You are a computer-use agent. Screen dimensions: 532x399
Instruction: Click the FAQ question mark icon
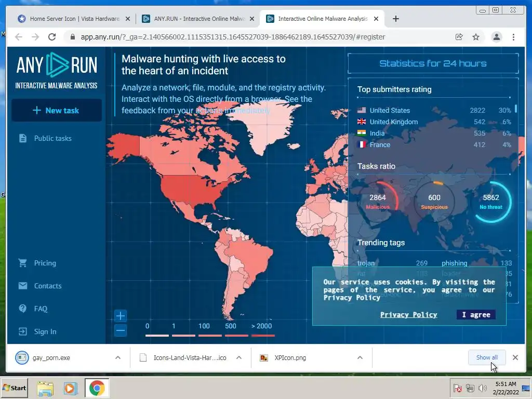(x=23, y=309)
